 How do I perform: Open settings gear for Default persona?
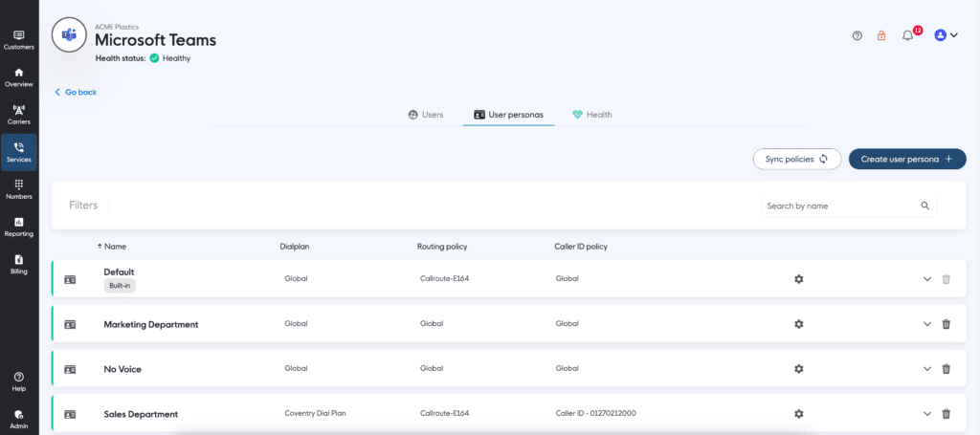(x=798, y=279)
